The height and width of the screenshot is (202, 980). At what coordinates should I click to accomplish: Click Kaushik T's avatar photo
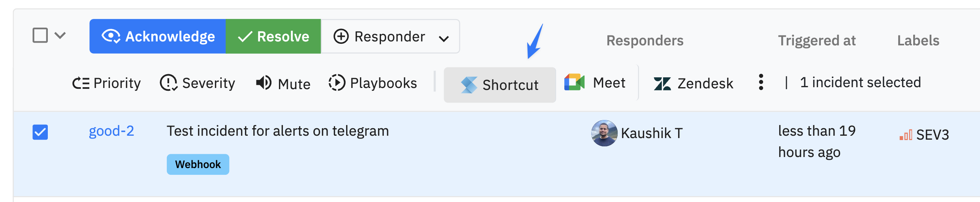(604, 133)
